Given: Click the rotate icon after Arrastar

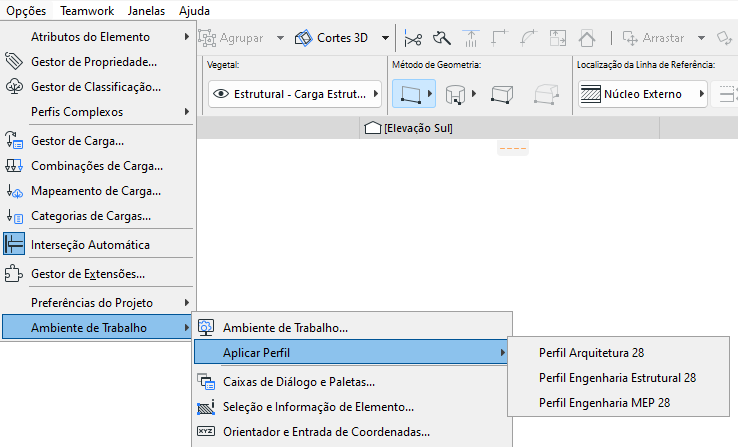Looking at the screenshot, I should point(724,38).
